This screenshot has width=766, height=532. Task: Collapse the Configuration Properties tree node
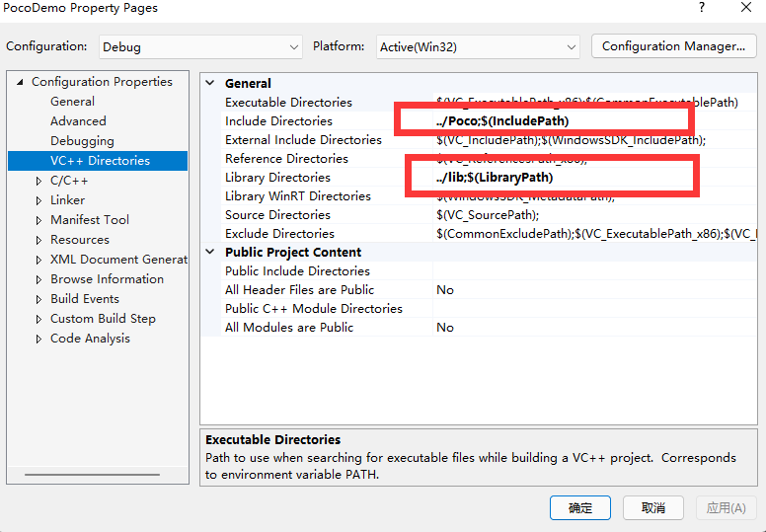click(x=19, y=82)
